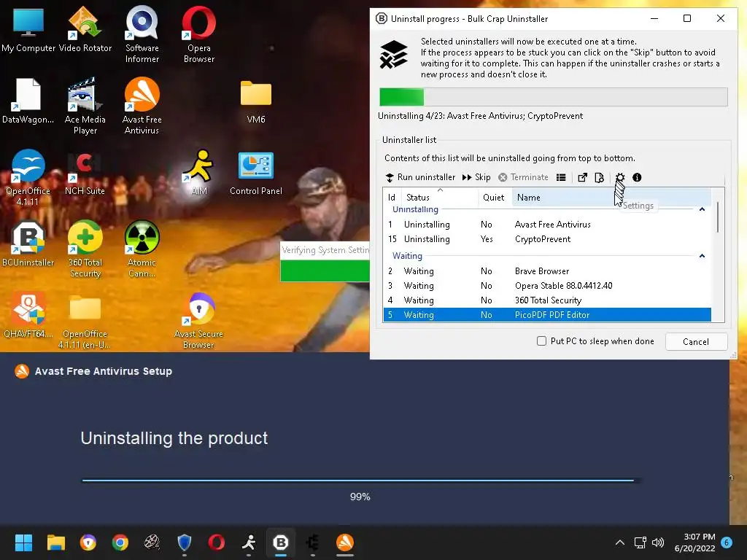Select Ace Media Player desktop shortcut
747x560 pixels.
[x=85, y=106]
